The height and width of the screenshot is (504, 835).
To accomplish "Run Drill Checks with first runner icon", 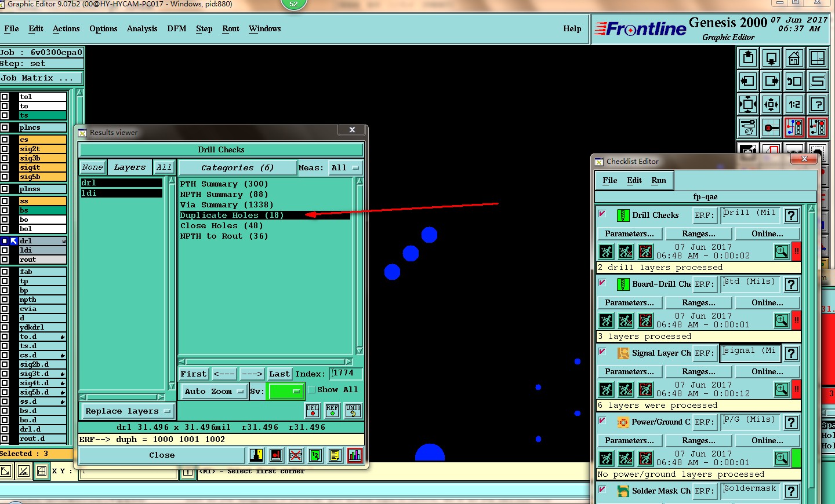I will coord(606,251).
